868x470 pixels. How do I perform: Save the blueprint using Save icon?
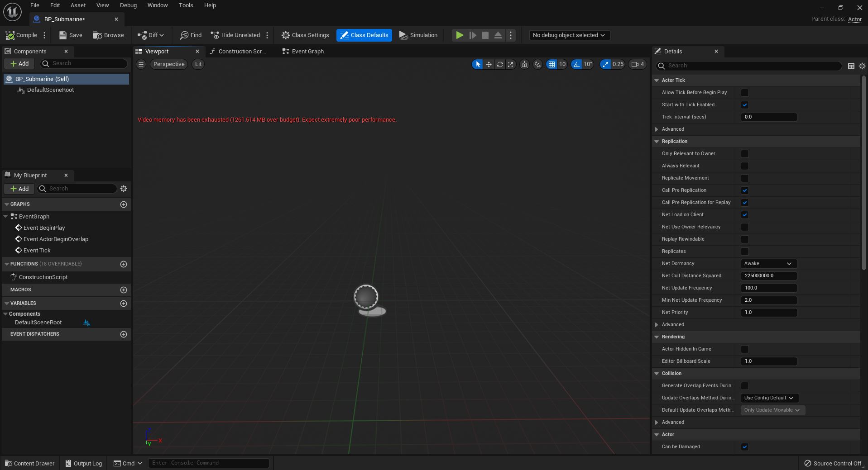(x=63, y=35)
